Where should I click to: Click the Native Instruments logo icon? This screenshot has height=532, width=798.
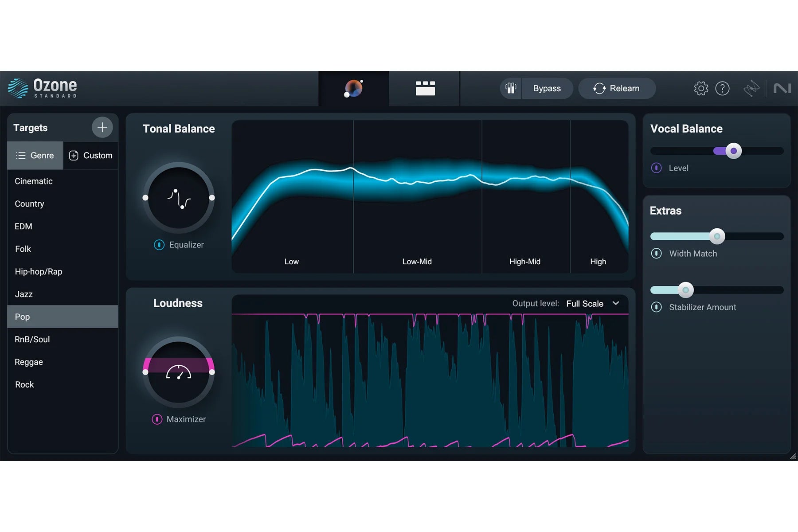pyautogui.click(x=782, y=89)
